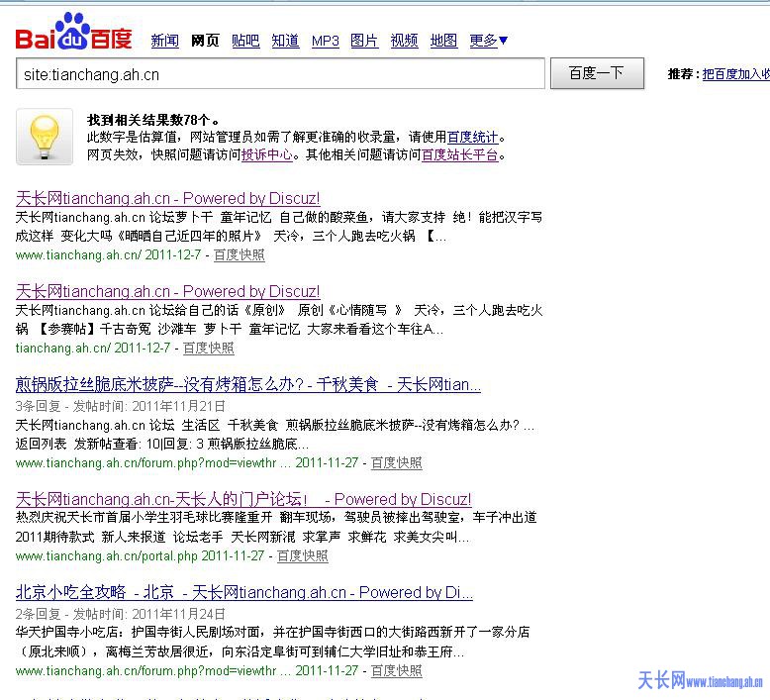Open 百度快照 for www.tianchang.ah.cn/ 2011-12-7 result
The image size is (770, 700).
point(240,254)
